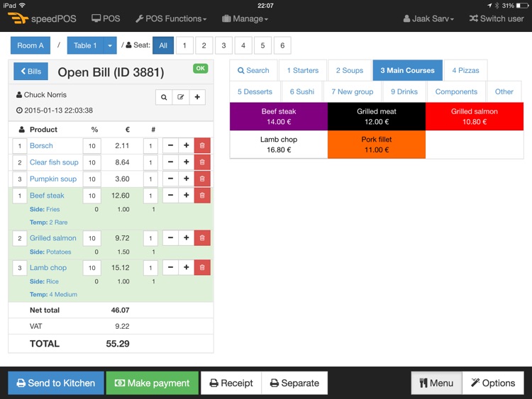Send order to Kitchen
This screenshot has height=399, width=532.
point(56,383)
